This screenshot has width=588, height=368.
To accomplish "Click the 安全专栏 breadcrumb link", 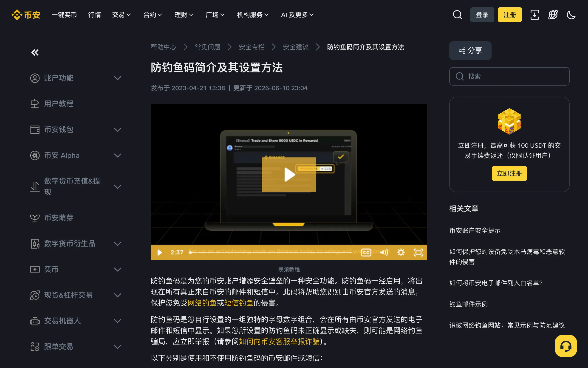I will click(252, 47).
